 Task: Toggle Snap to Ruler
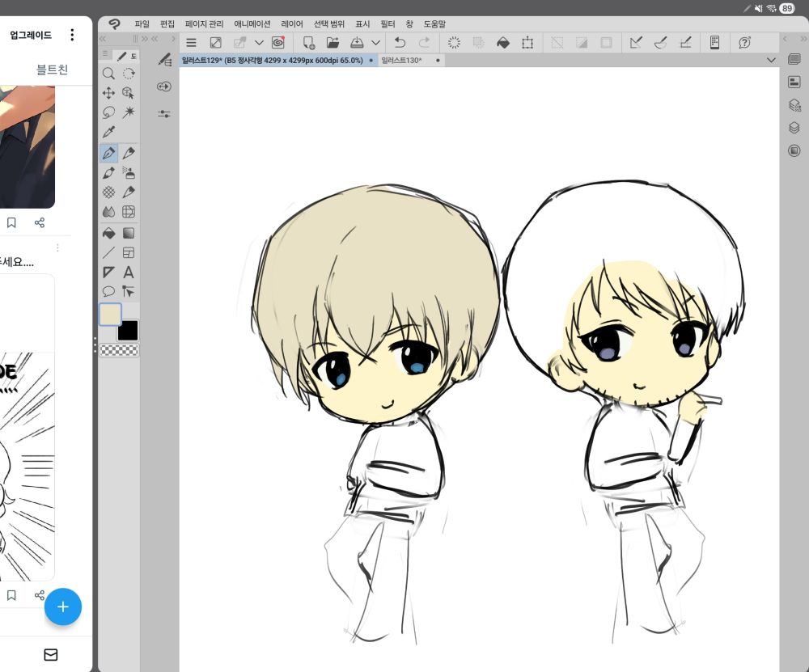click(636, 43)
